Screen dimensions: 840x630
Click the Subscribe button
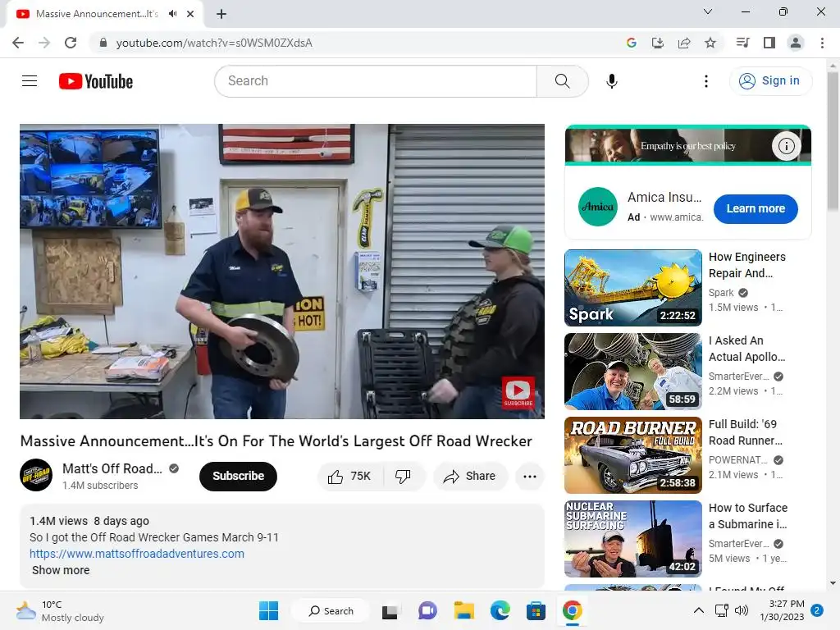(239, 476)
